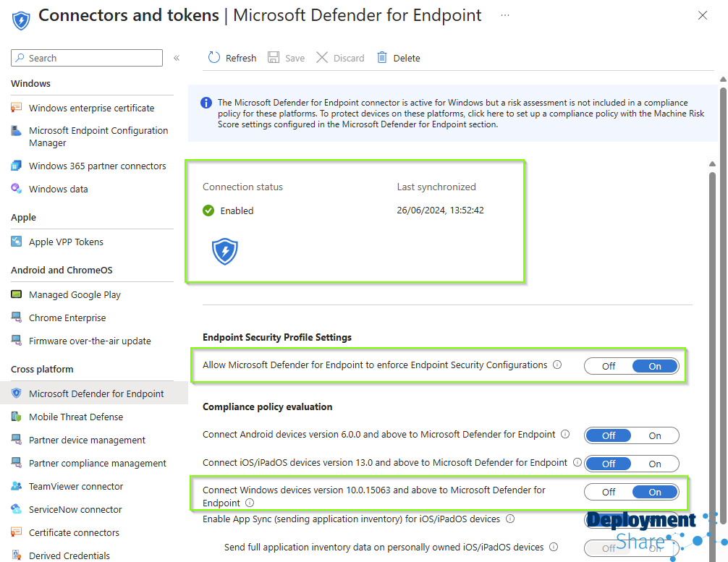Click the Delete trash icon
The width and height of the screenshot is (728, 562).
pyautogui.click(x=382, y=58)
